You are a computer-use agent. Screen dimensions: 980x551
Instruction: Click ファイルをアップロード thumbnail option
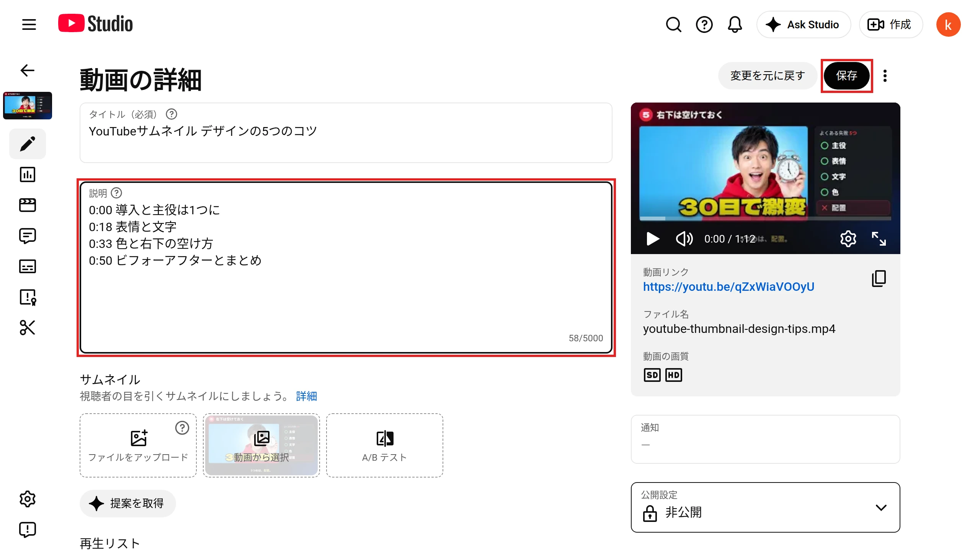tap(138, 445)
